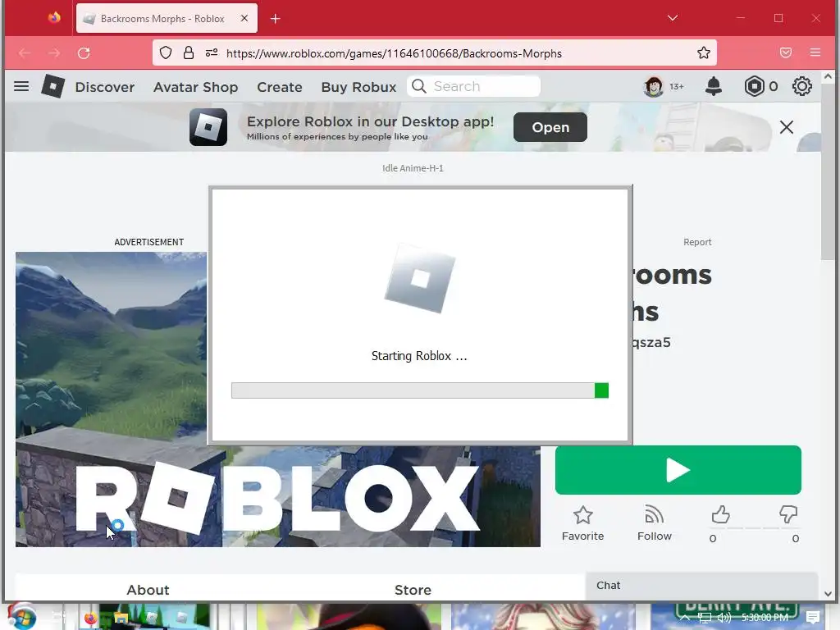Viewport: 840px width, 630px height.
Task: Open the user avatar profile icon
Action: pos(653,86)
